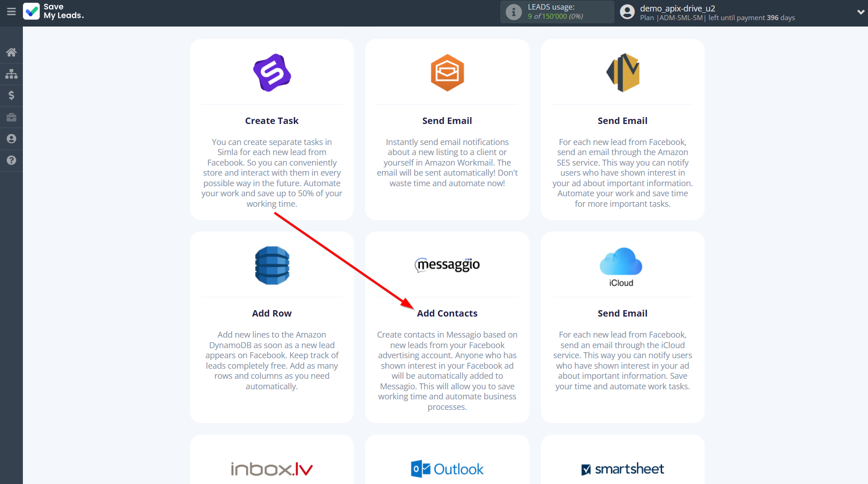Click the demo_apix-drive_u2 avatar icon

pyautogui.click(x=626, y=11)
